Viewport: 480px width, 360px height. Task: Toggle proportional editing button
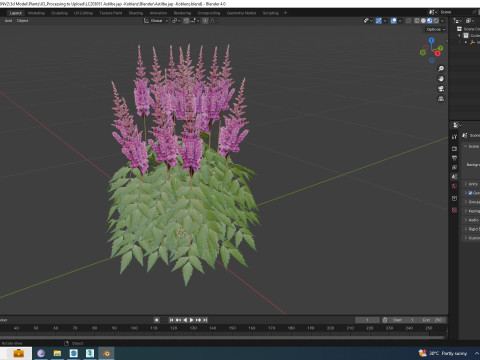[205, 21]
